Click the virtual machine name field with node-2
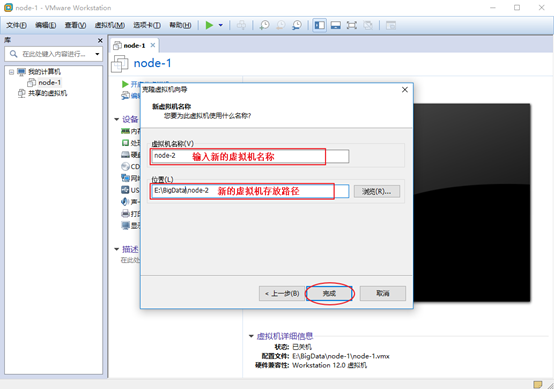Screen dimensions: 554x389 point(250,156)
